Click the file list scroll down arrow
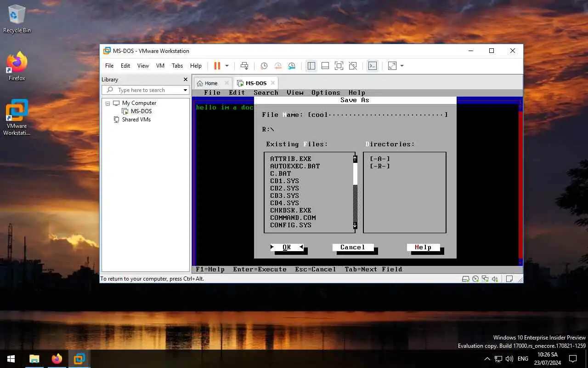The width and height of the screenshot is (588, 368). (355, 225)
